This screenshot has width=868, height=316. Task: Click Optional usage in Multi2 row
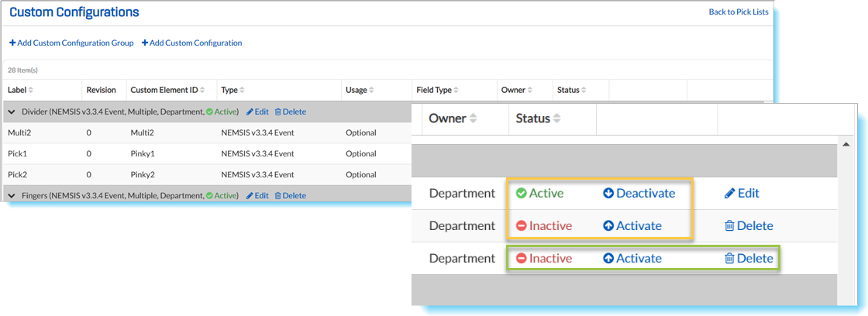pyautogui.click(x=361, y=132)
